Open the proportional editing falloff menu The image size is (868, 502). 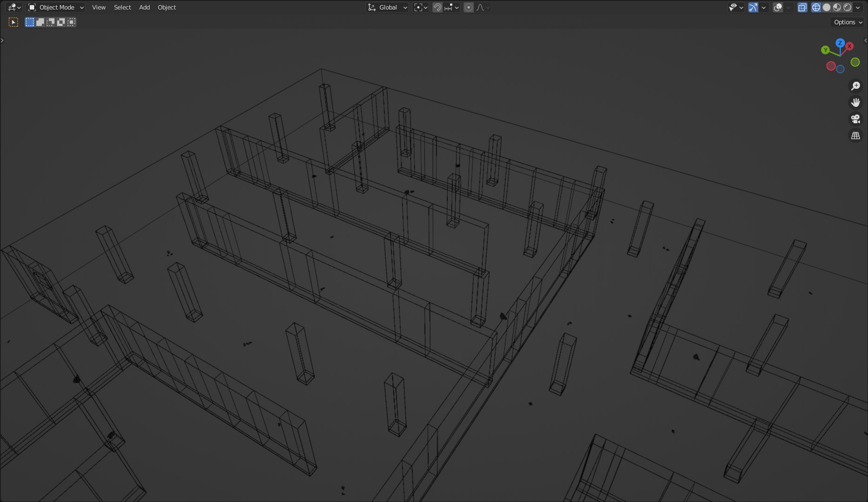click(483, 7)
